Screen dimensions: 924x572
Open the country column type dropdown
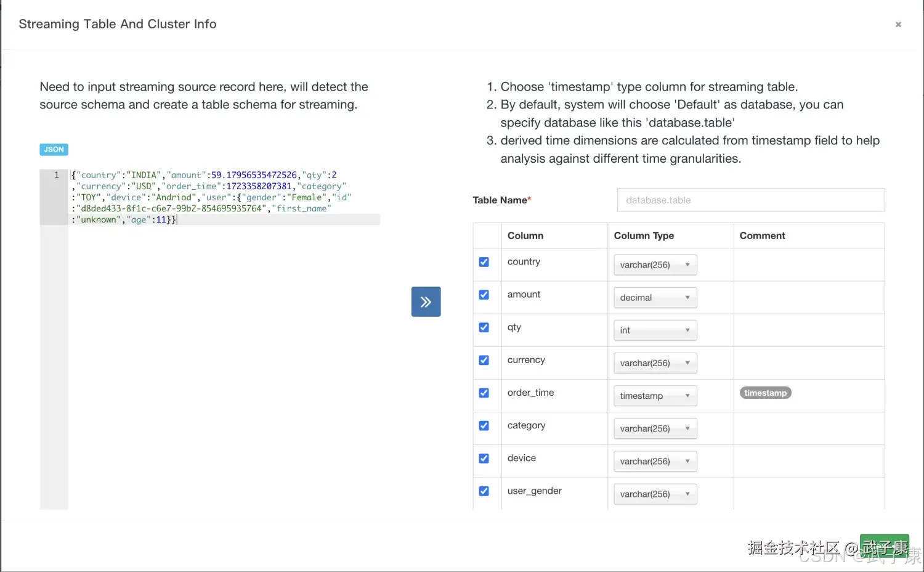655,265
